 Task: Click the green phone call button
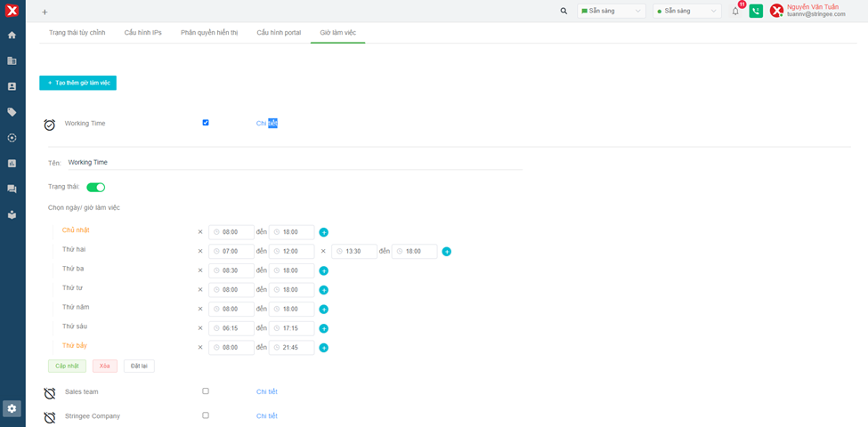(x=756, y=12)
